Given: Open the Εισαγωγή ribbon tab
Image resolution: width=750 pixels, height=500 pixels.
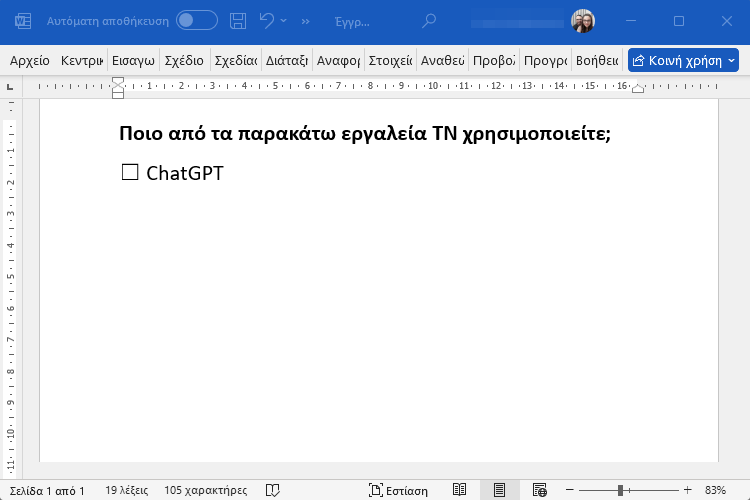Looking at the screenshot, I should pyautogui.click(x=133, y=61).
